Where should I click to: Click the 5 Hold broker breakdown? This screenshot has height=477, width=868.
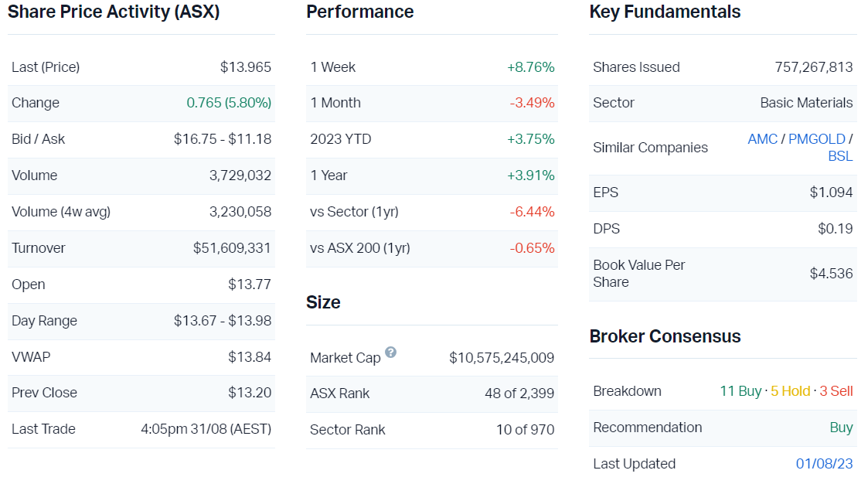pos(791,391)
